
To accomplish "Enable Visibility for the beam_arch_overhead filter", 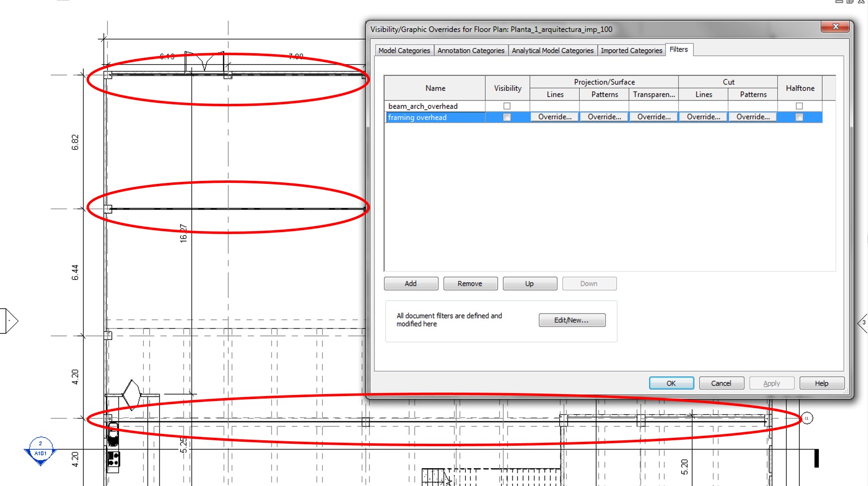I will (507, 105).
